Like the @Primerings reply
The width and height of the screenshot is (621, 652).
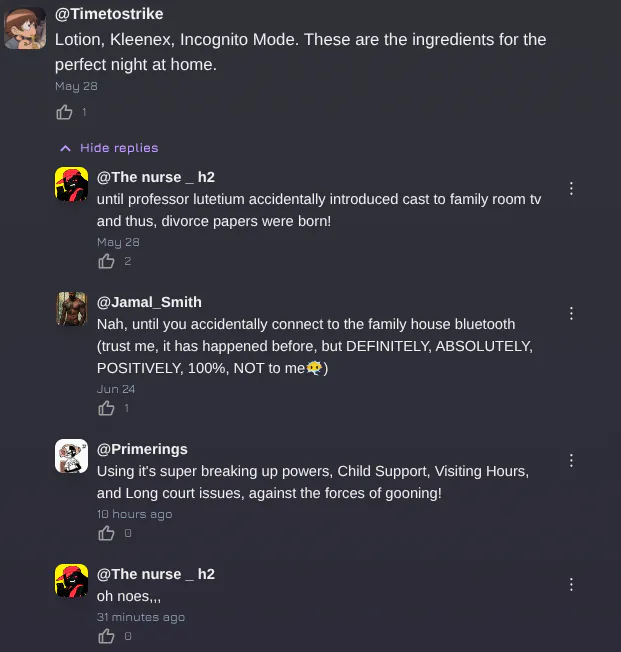107,533
